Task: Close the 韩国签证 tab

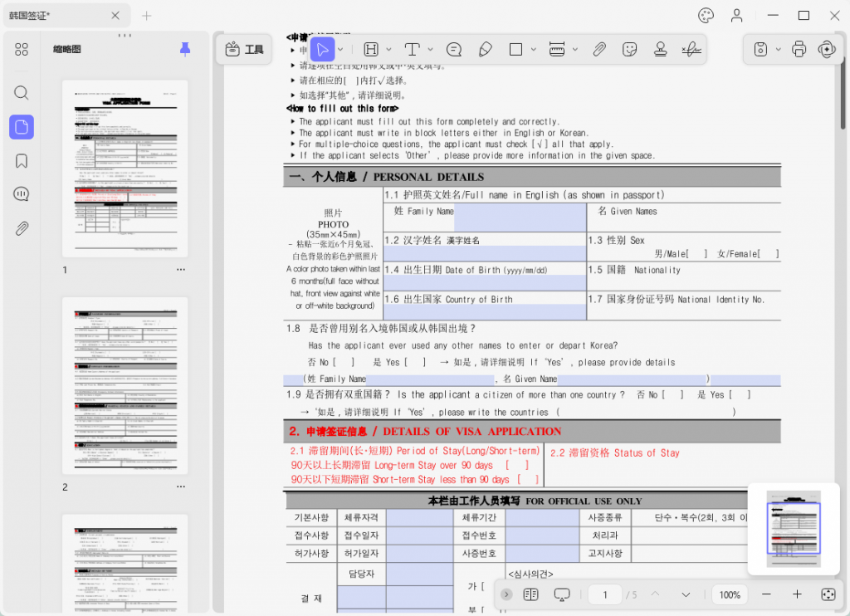Action: (115, 16)
